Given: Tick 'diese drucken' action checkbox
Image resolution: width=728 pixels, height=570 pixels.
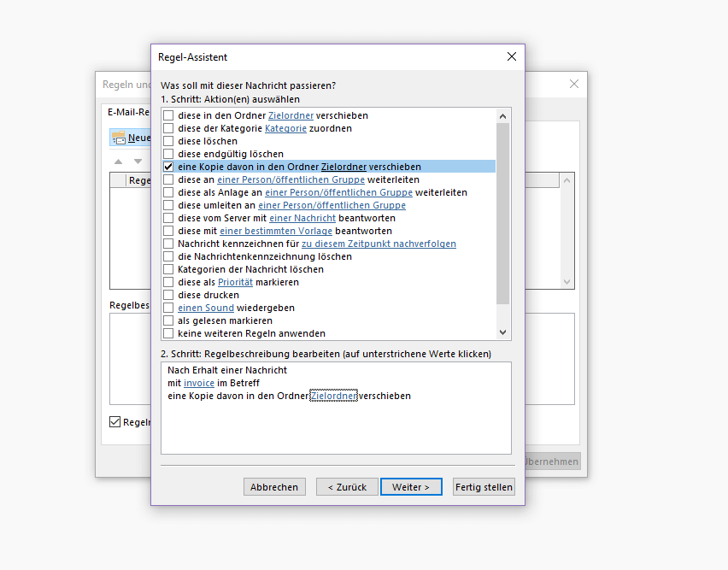Looking at the screenshot, I should pyautogui.click(x=168, y=295).
